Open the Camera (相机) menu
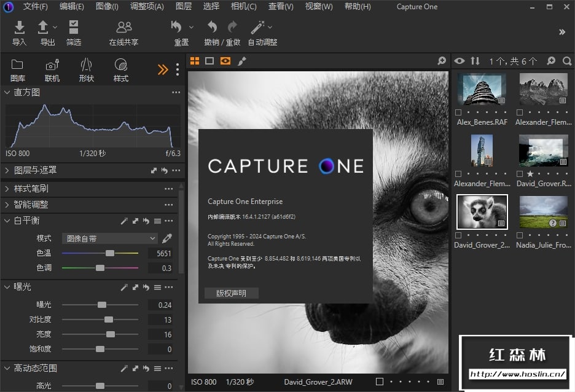 point(243,7)
